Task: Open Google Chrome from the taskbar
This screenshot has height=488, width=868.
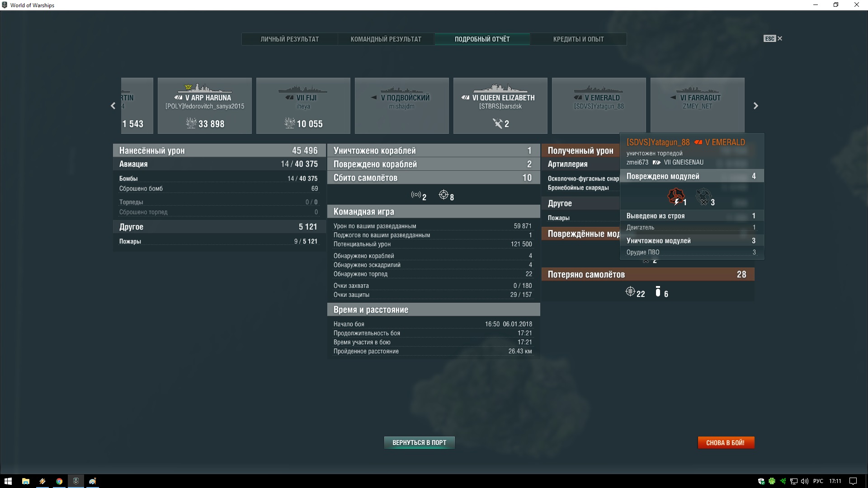Action: pos(59,481)
